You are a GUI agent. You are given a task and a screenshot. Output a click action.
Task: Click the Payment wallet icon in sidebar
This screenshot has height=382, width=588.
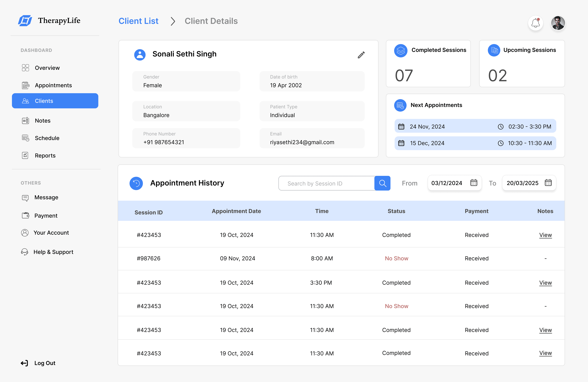click(25, 215)
